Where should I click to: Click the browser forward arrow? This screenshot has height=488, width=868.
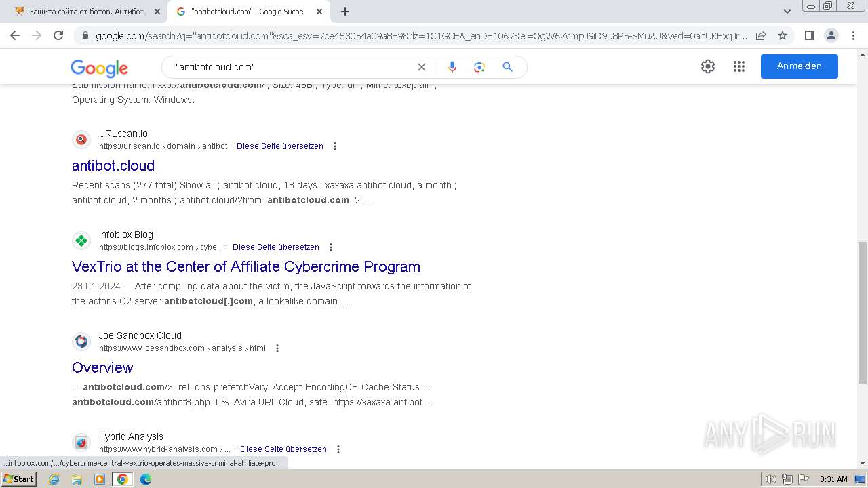[x=37, y=35]
